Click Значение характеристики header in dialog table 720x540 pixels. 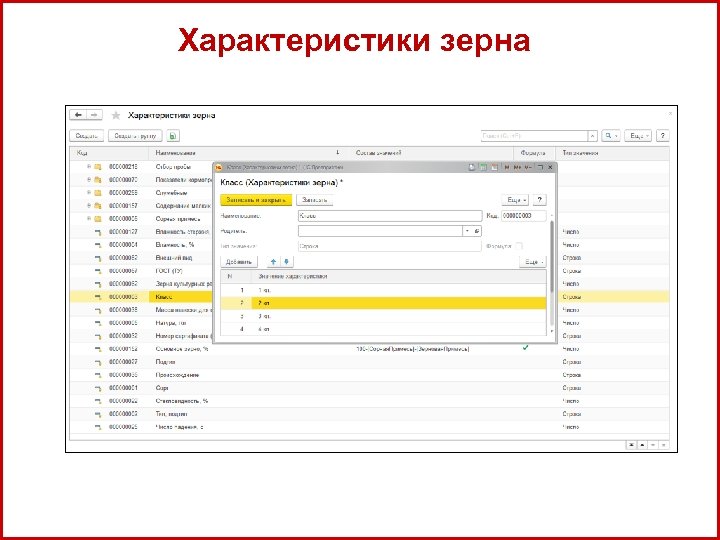click(399, 276)
